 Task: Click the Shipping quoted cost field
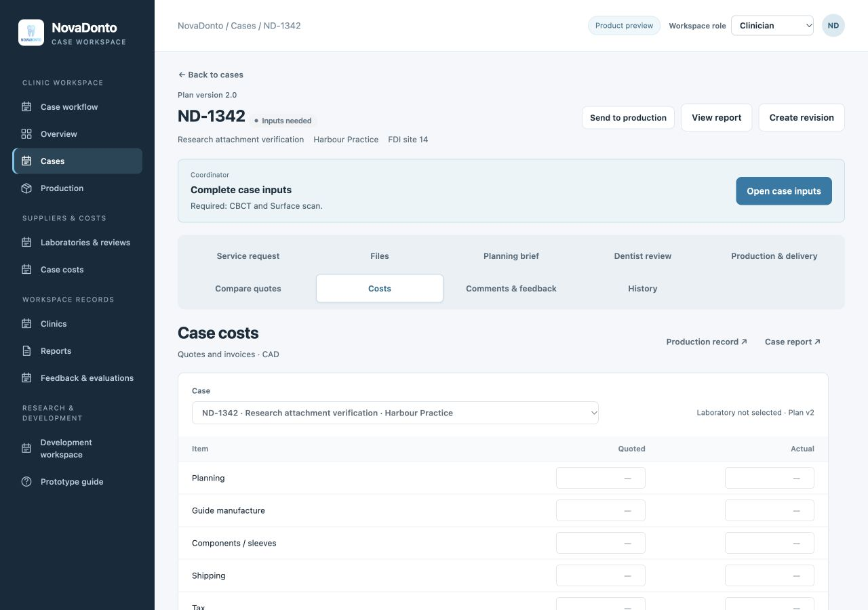(x=601, y=575)
